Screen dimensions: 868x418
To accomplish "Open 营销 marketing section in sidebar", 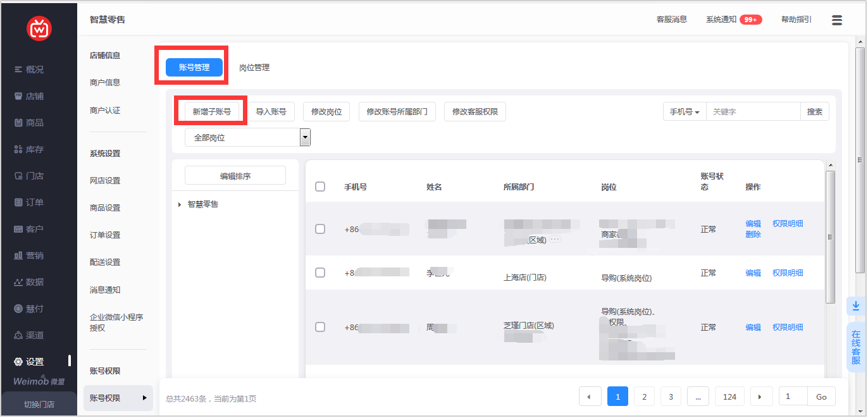I will pos(29,255).
